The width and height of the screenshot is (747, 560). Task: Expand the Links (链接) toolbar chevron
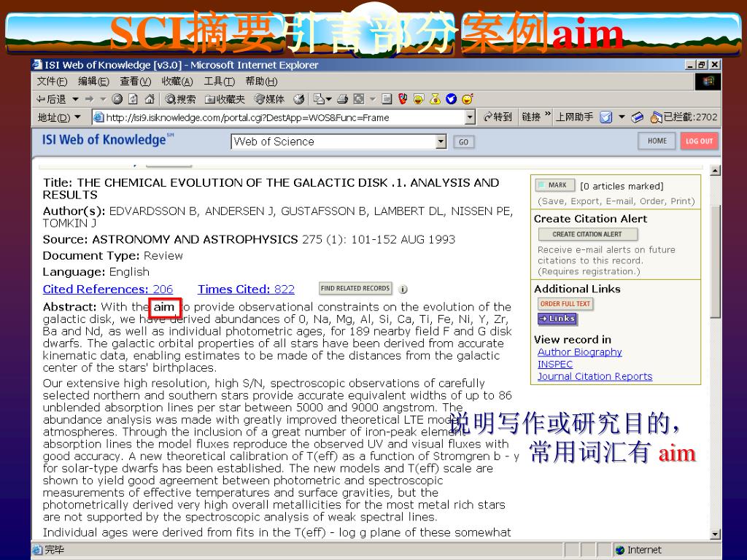[x=547, y=114]
